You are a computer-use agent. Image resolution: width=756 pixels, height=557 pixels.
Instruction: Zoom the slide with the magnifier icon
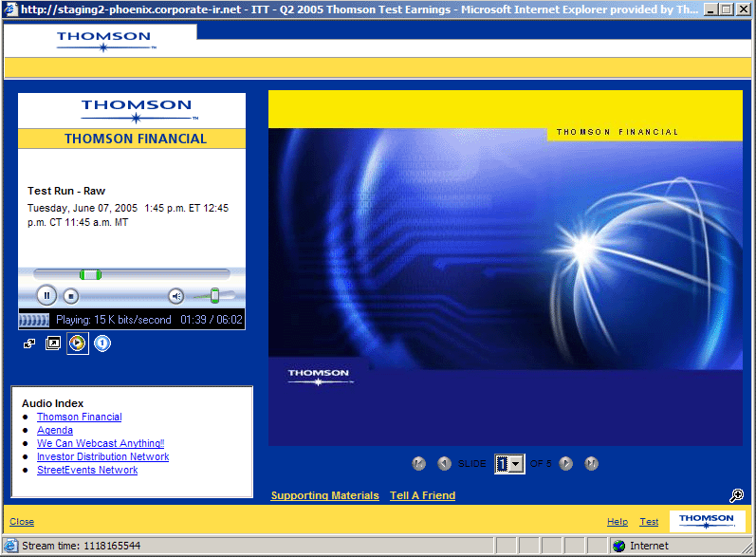(x=736, y=495)
